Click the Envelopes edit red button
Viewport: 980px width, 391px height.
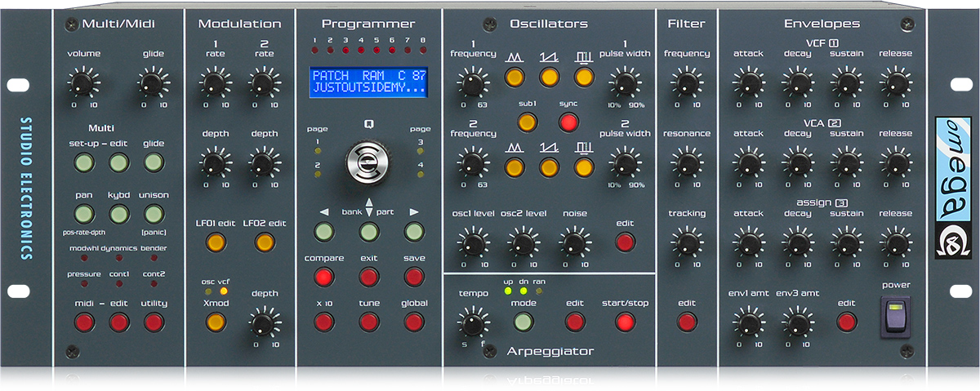(847, 322)
